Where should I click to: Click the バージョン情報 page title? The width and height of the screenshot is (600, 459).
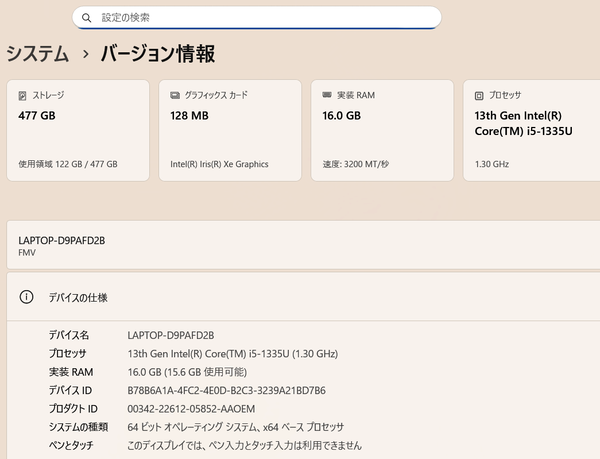(x=158, y=54)
